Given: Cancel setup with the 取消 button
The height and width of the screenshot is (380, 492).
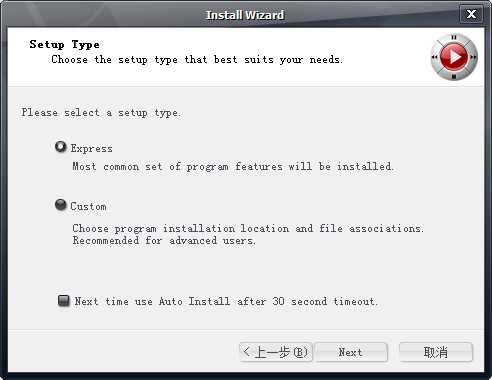Looking at the screenshot, I should 436,352.
